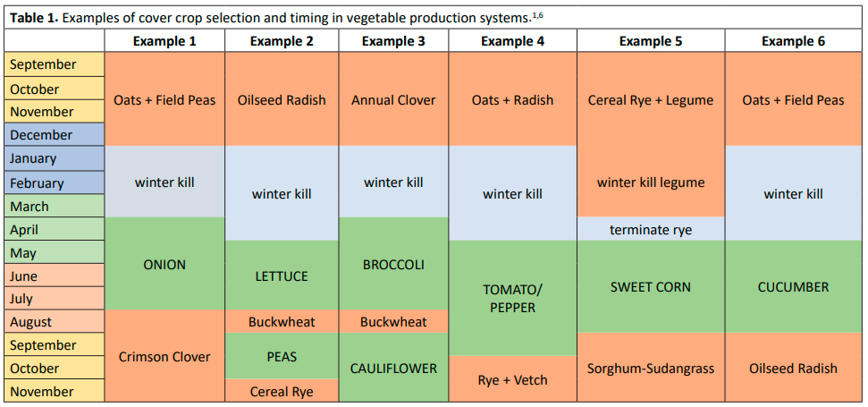
Task: Click the LETTUCE crop cell
Action: (x=282, y=276)
